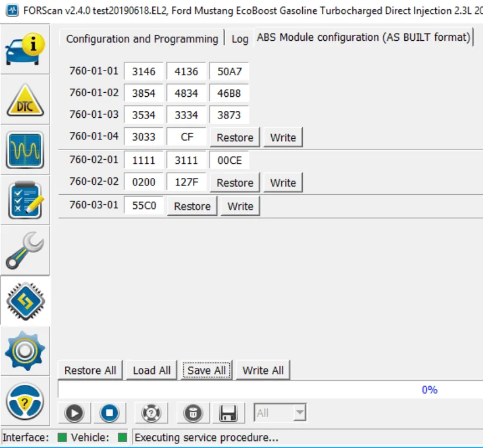Edit field CF in row 760-01-04
483x448 pixels.
186,136
